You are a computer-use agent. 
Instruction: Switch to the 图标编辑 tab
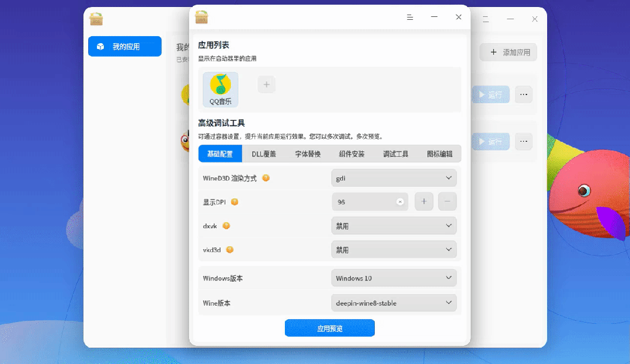click(x=440, y=153)
